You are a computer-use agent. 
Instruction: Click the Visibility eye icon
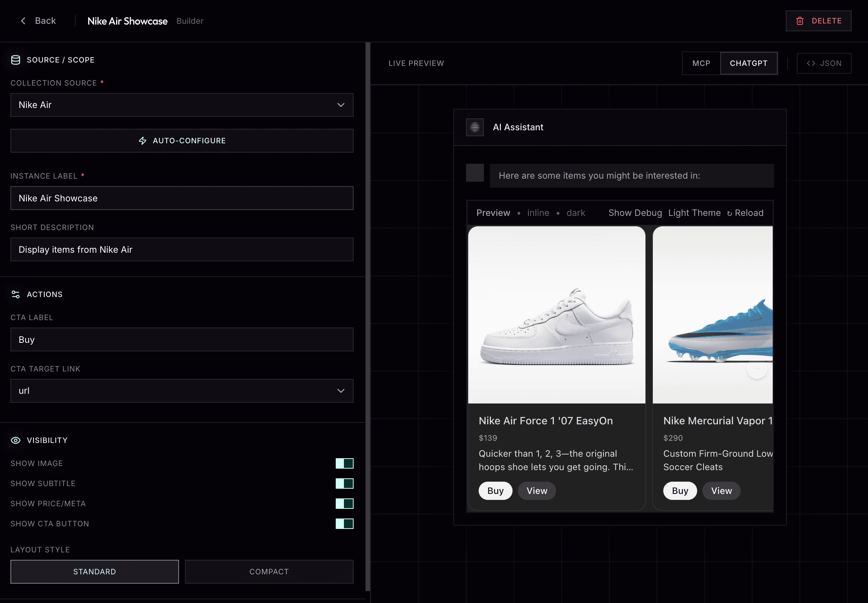(x=16, y=440)
